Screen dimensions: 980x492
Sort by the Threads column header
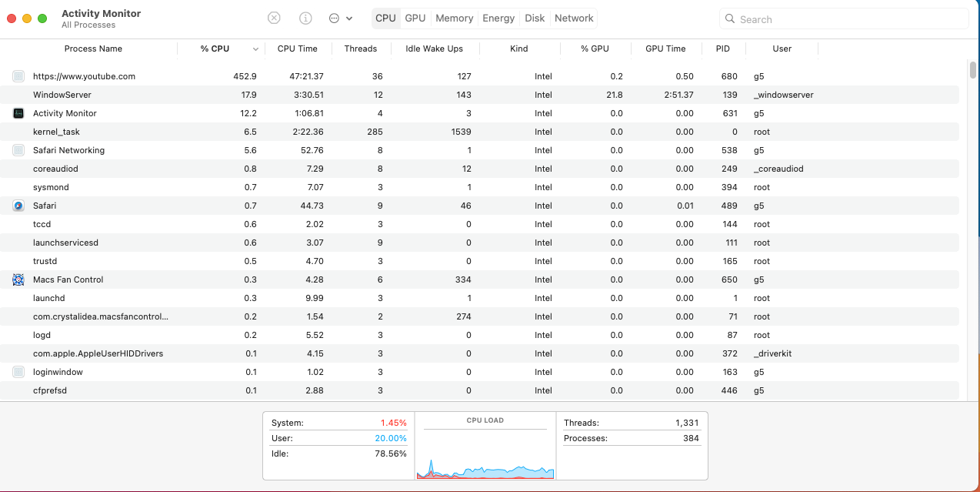point(360,49)
